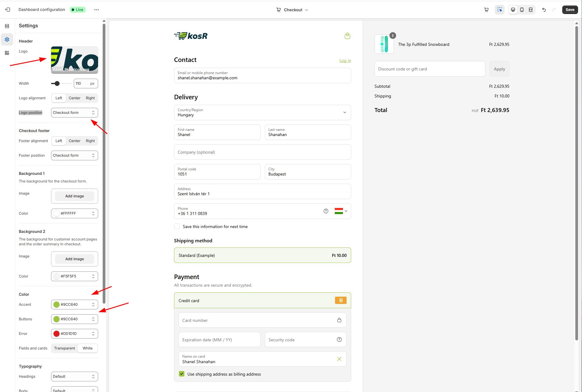
Task: Click the exit editor icon
Action: pos(8,10)
